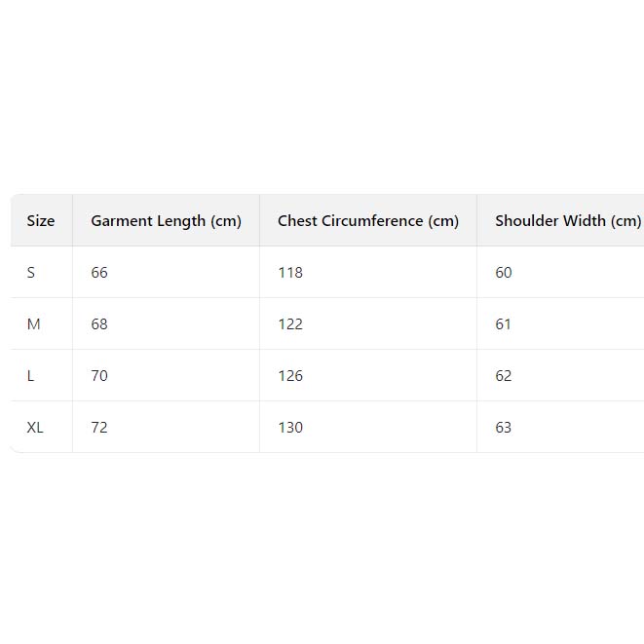Select the M size cell
644x644 pixels.
coord(34,324)
